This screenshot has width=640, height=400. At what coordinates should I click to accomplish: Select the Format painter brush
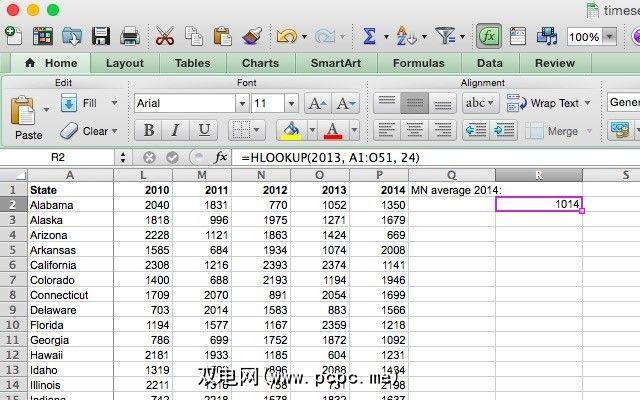[252, 36]
